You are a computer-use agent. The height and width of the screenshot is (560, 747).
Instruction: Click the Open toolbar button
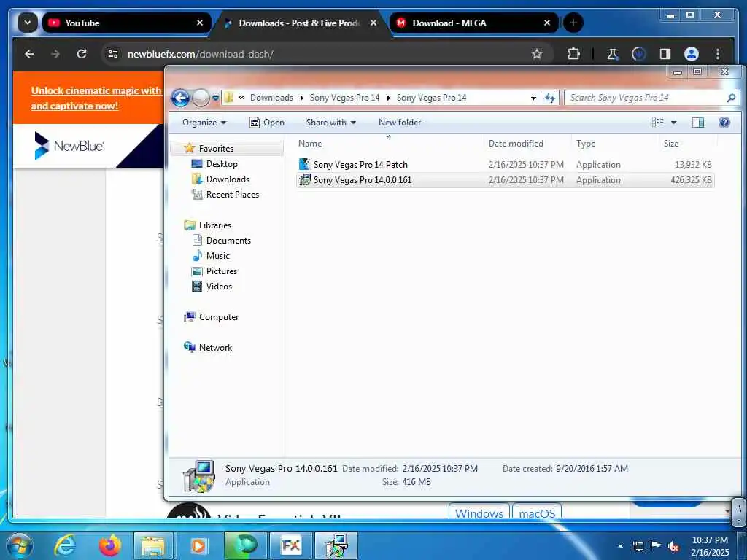[x=267, y=122]
